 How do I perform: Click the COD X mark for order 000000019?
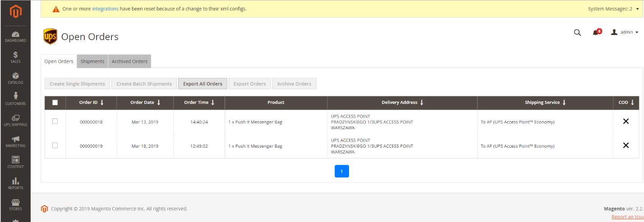click(626, 145)
